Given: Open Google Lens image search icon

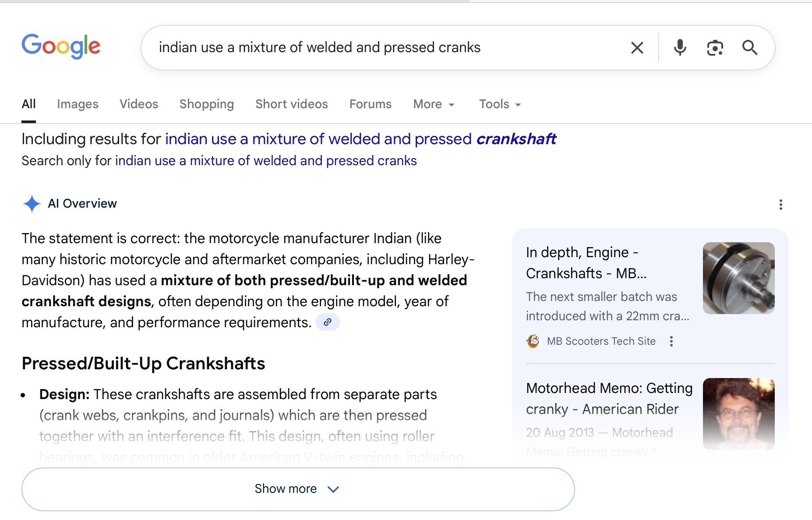Looking at the screenshot, I should [715, 48].
